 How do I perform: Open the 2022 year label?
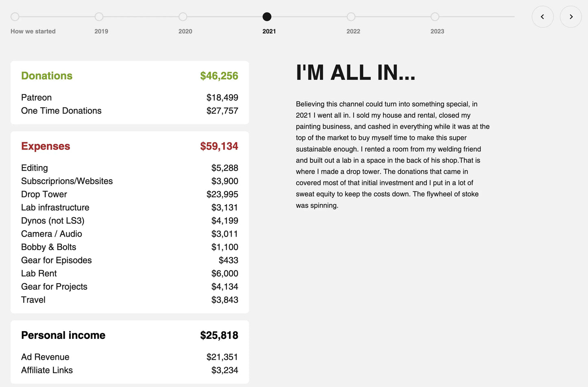pos(353,31)
